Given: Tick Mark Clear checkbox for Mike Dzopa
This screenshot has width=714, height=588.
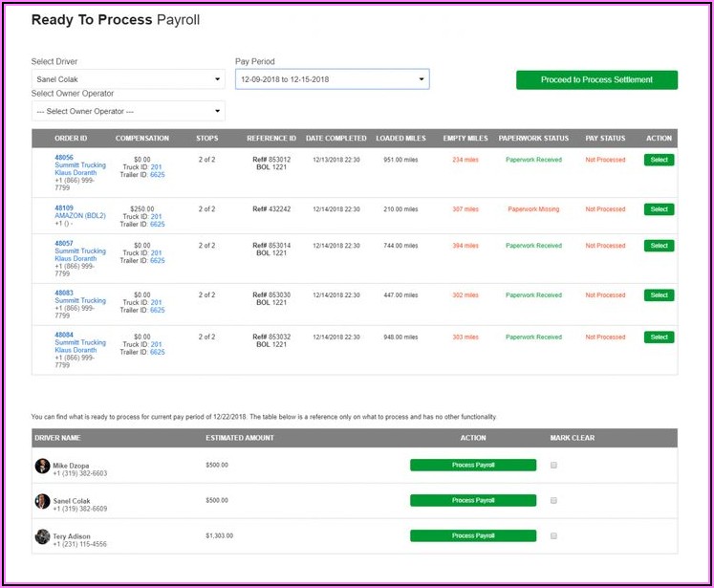Looking at the screenshot, I should 553,466.
